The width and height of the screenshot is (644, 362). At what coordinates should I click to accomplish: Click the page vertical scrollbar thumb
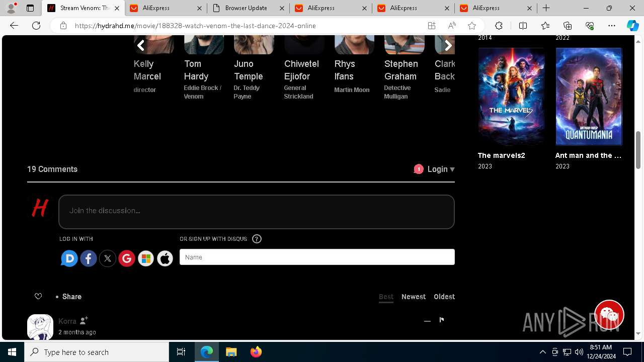click(638, 149)
